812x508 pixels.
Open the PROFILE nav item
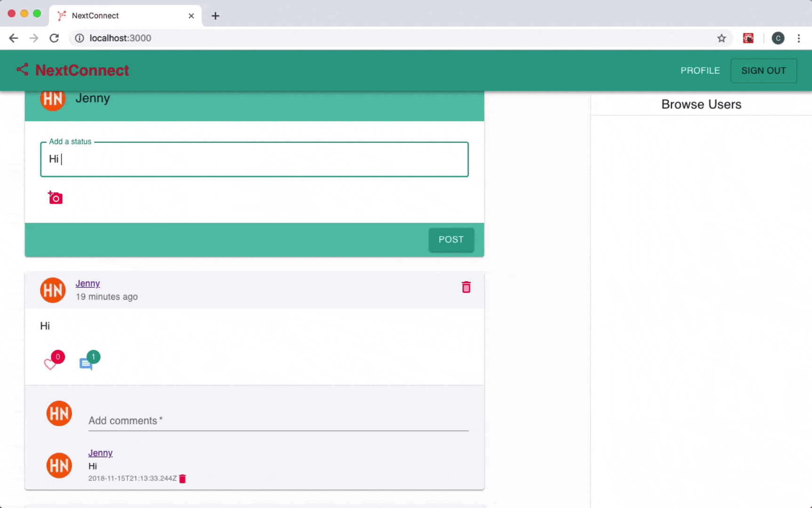[x=700, y=71]
